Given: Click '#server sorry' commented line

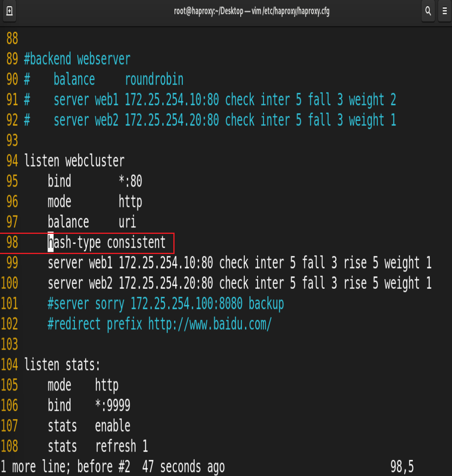Looking at the screenshot, I should click(x=86, y=304).
